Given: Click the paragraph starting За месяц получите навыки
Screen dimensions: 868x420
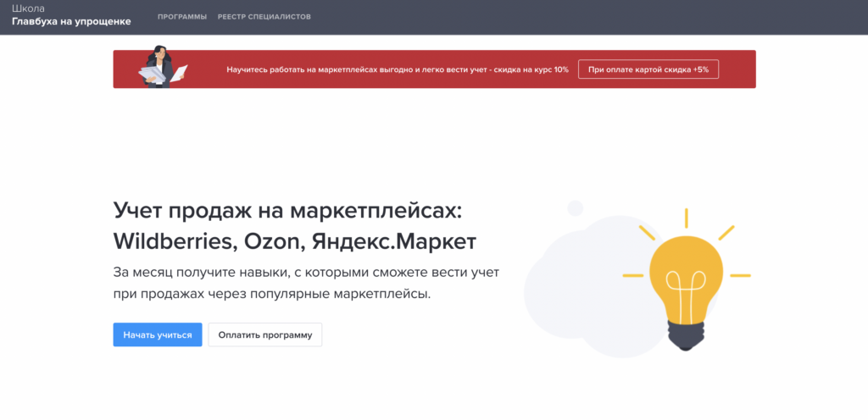Looking at the screenshot, I should (x=306, y=283).
